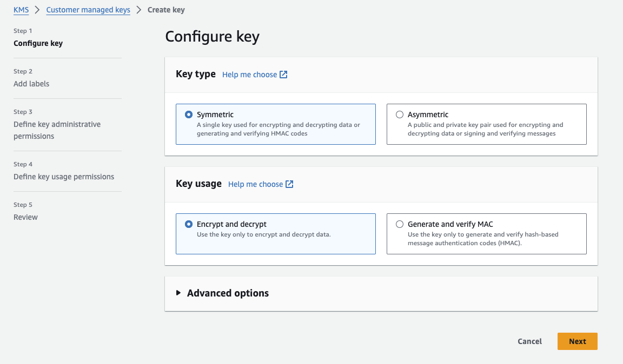Navigate to Customer managed keys breadcrumb

[x=88, y=10]
